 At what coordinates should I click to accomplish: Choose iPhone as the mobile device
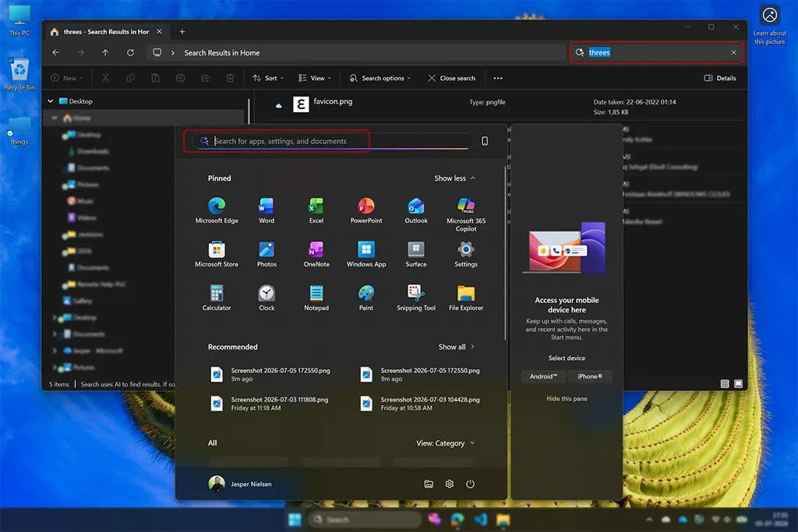pos(590,376)
